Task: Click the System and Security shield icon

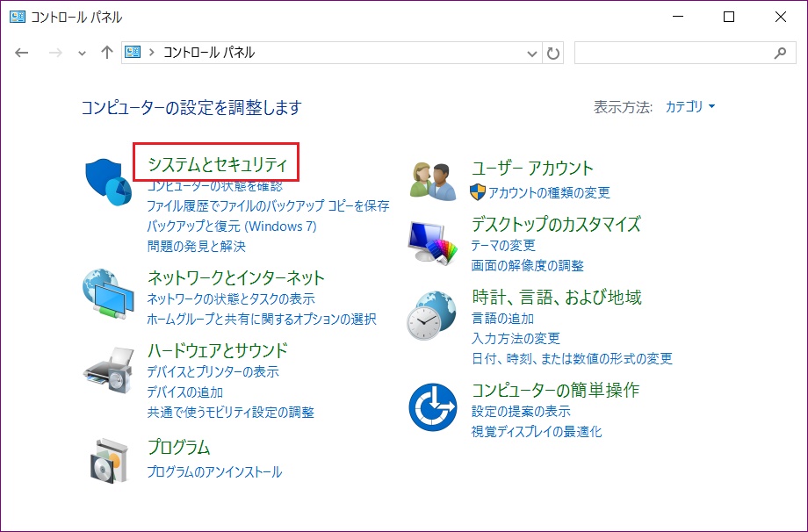Action: point(108,182)
